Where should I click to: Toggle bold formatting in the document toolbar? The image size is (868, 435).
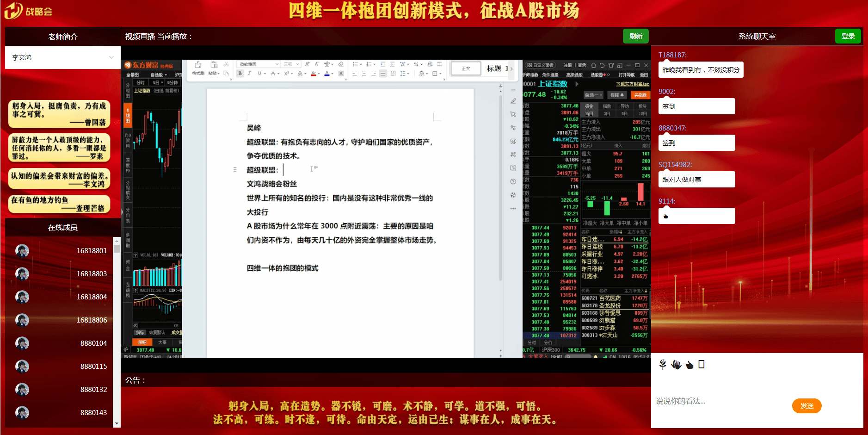240,73
